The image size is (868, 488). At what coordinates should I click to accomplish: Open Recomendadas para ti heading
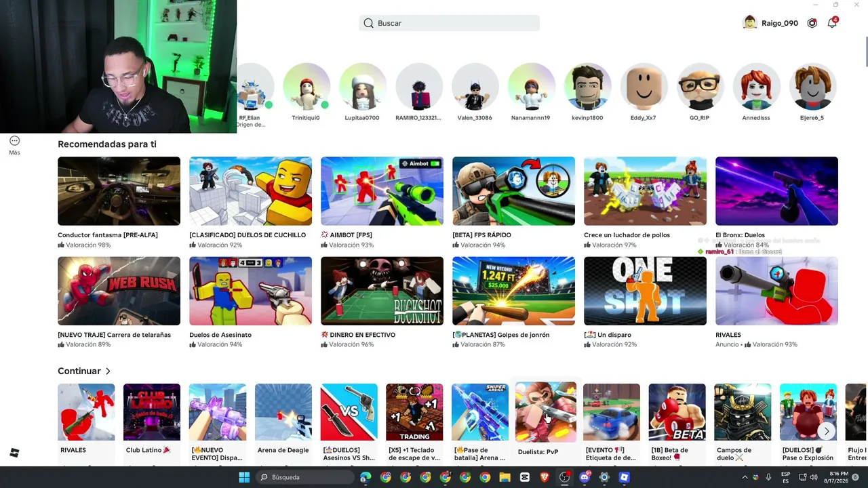tap(107, 144)
